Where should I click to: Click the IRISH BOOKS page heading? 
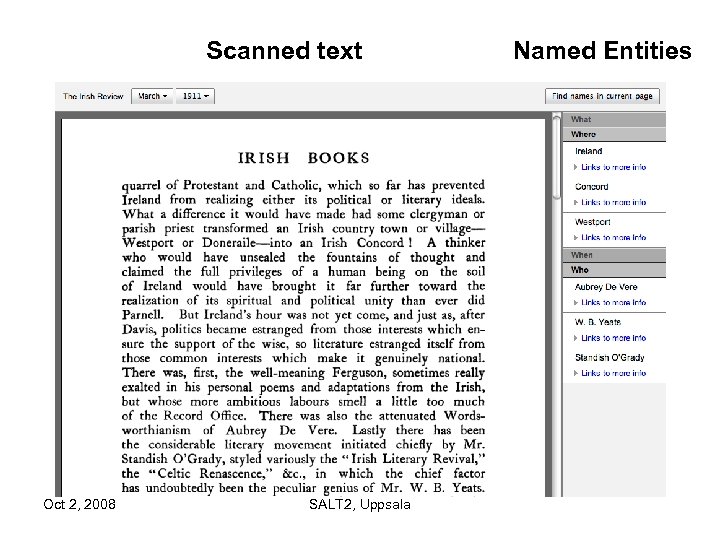point(304,158)
